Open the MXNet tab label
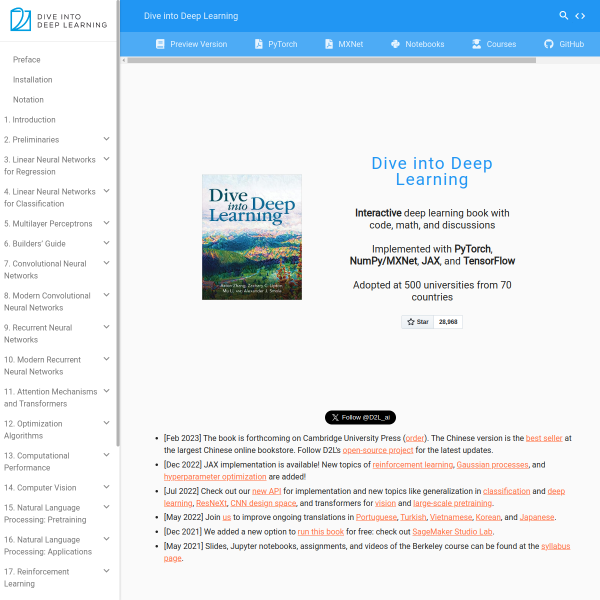 (x=351, y=44)
